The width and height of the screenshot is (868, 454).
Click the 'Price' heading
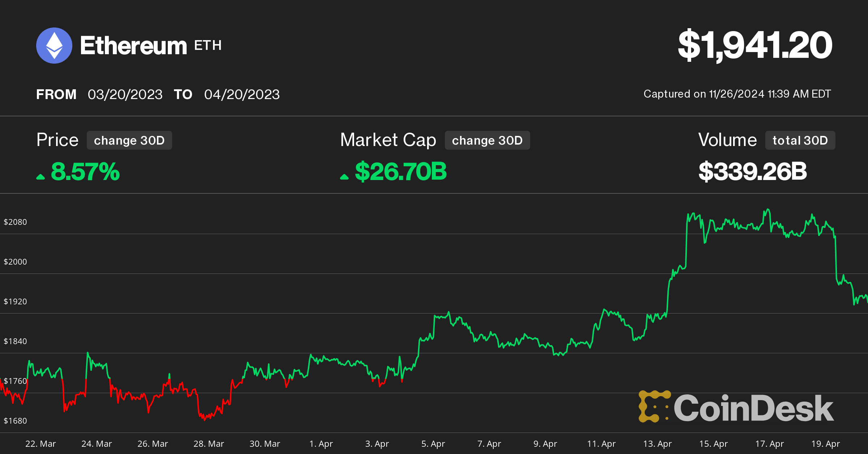point(58,140)
